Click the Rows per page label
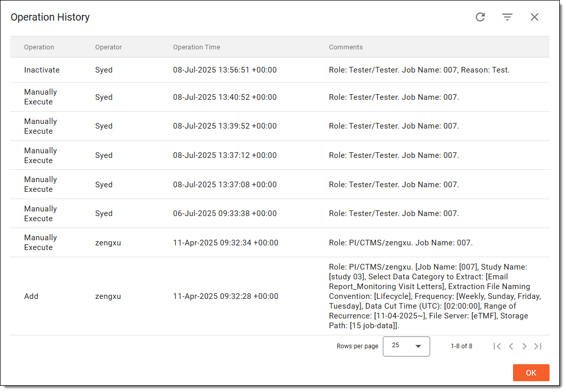This screenshot has width=566, height=392. point(358,346)
